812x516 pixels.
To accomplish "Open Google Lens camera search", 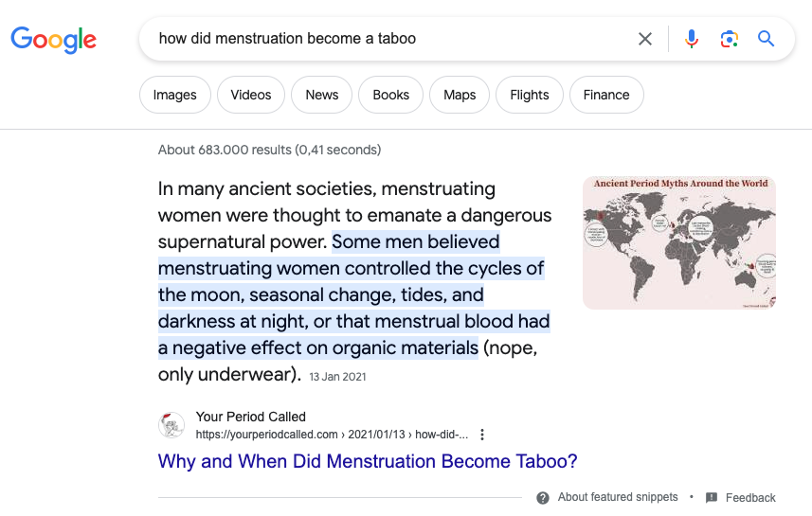I will point(730,39).
